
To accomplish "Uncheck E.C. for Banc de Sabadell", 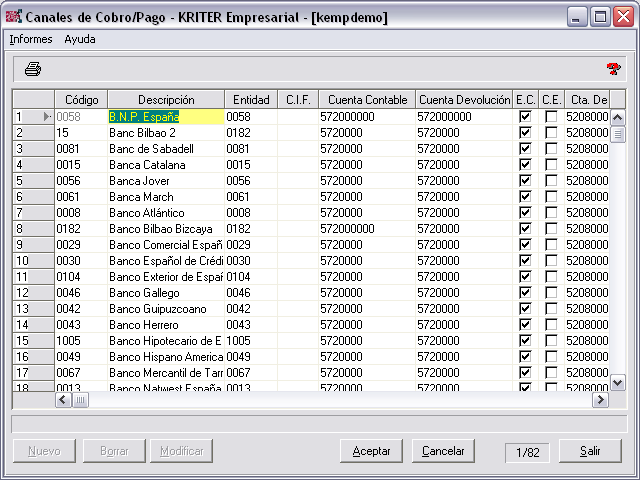I will [x=525, y=149].
